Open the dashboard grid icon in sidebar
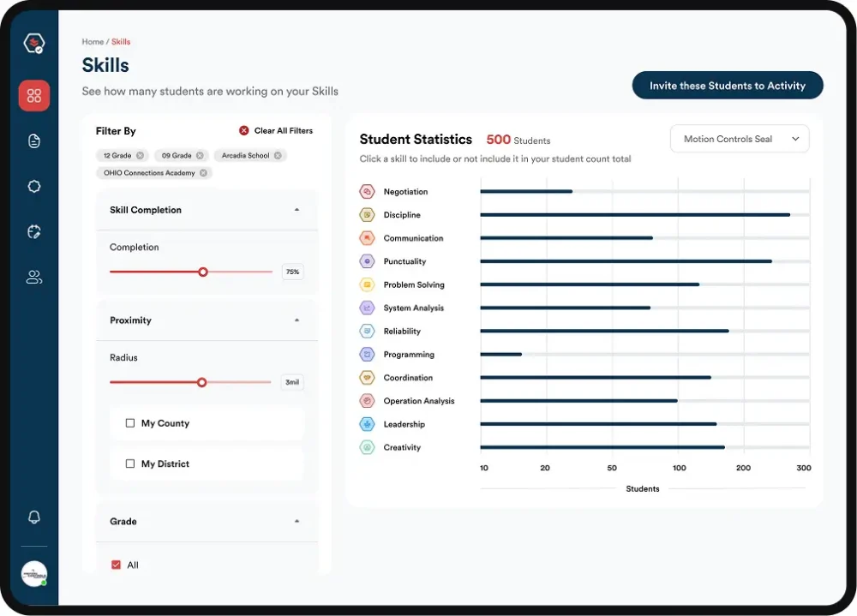The height and width of the screenshot is (616, 857). click(34, 96)
